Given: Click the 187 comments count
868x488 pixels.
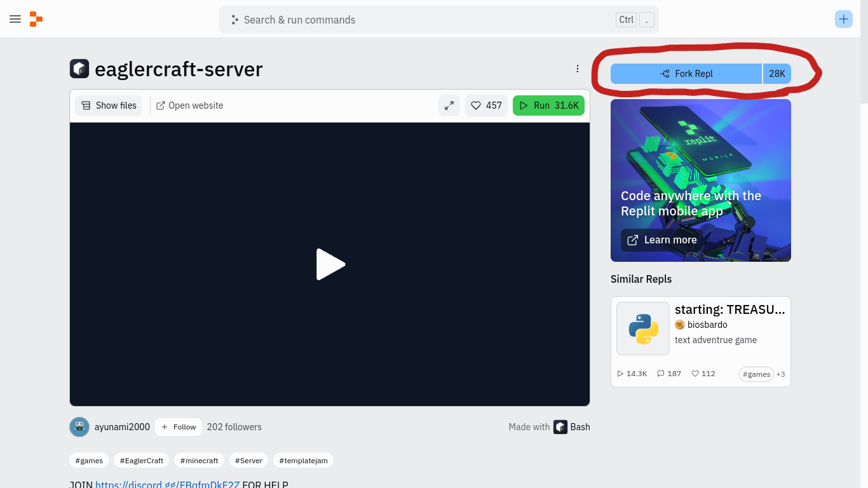Looking at the screenshot, I should [x=669, y=374].
